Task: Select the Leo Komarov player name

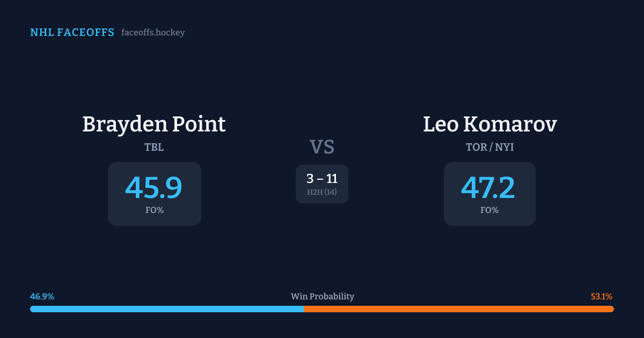Action: pyautogui.click(x=489, y=124)
